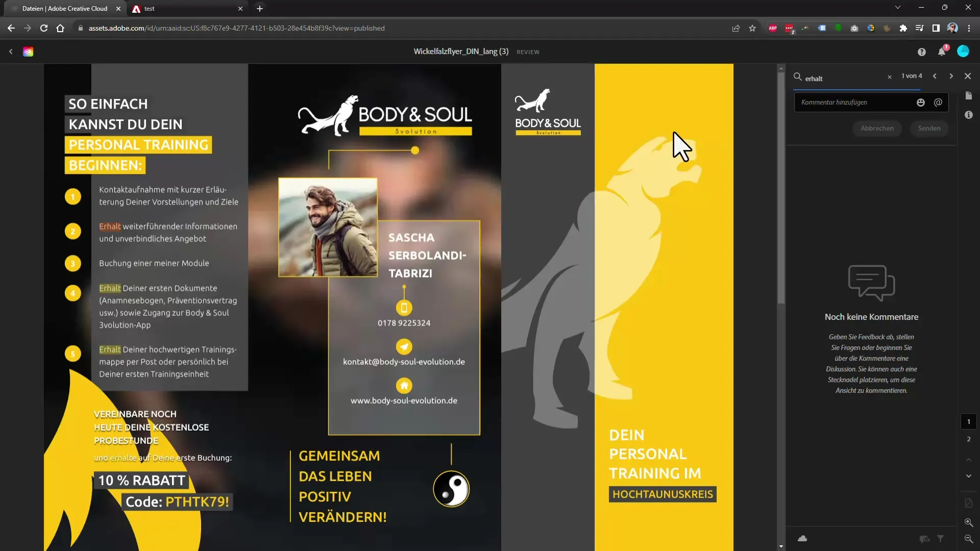Open the ABP Adblock Plus extension
The width and height of the screenshot is (980, 551).
pos(773,28)
